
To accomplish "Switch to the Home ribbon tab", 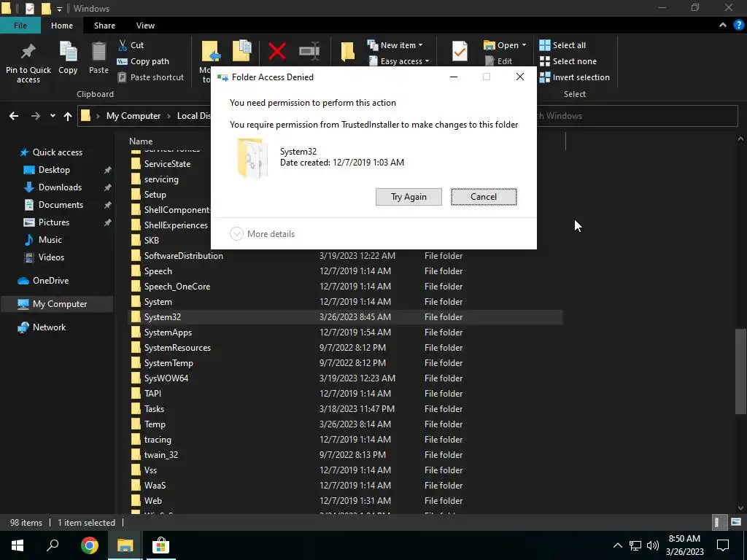I will (62, 26).
